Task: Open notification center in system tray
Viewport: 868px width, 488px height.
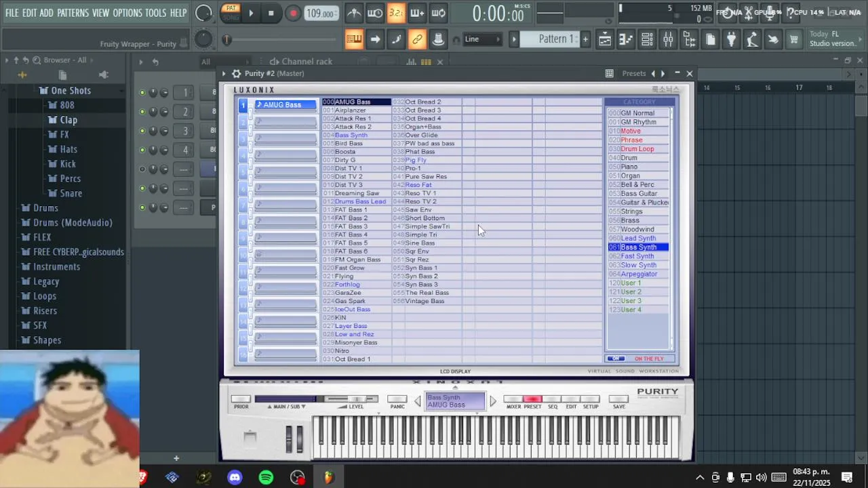Action: [x=847, y=478]
